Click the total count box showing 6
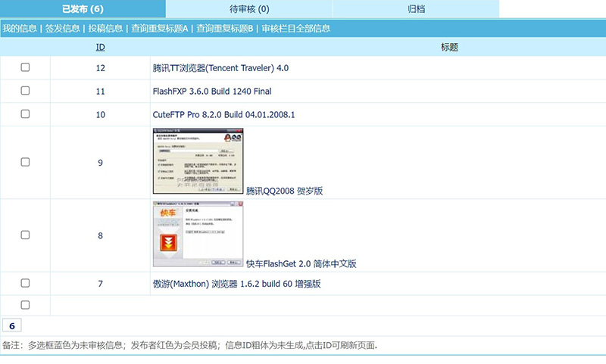 tap(12, 326)
